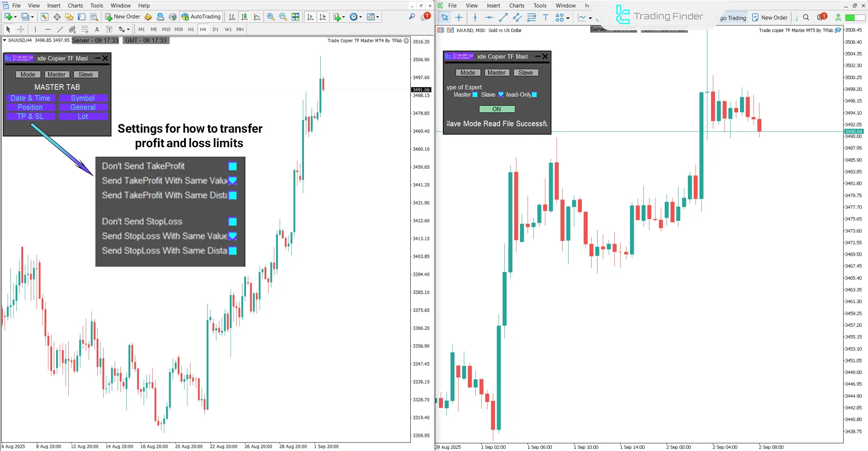
Task: Open the Charts menu in MT4
Action: (75, 5)
